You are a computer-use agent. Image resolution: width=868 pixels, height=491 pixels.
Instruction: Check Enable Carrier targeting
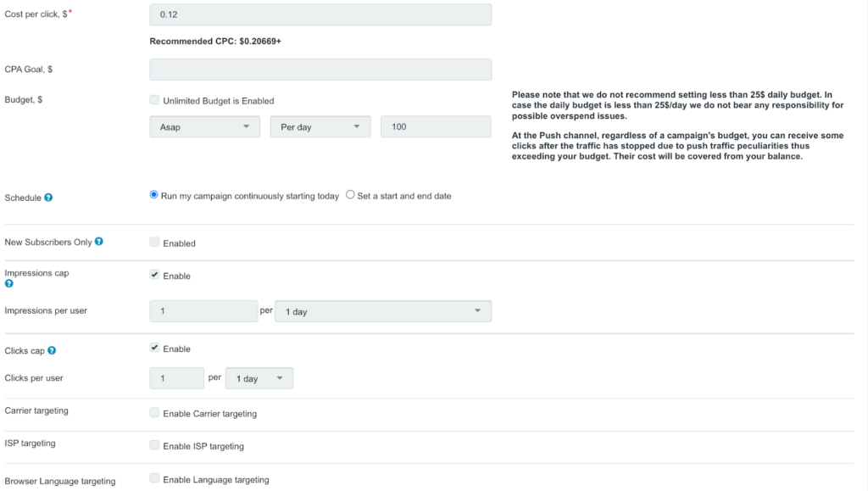(x=154, y=413)
